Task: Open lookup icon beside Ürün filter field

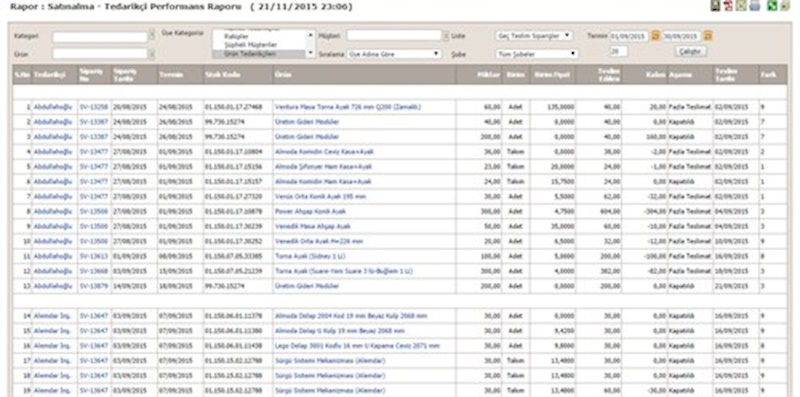Action: pos(152,54)
